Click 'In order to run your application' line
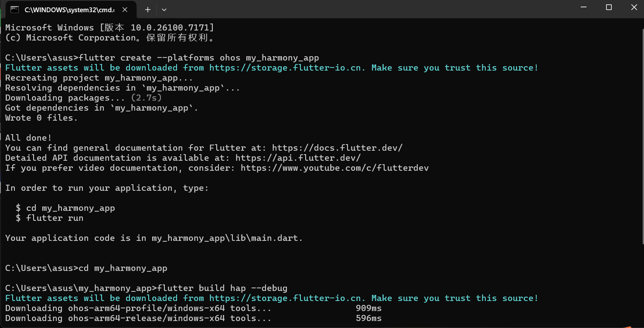This screenshot has height=328, width=644. (x=107, y=188)
